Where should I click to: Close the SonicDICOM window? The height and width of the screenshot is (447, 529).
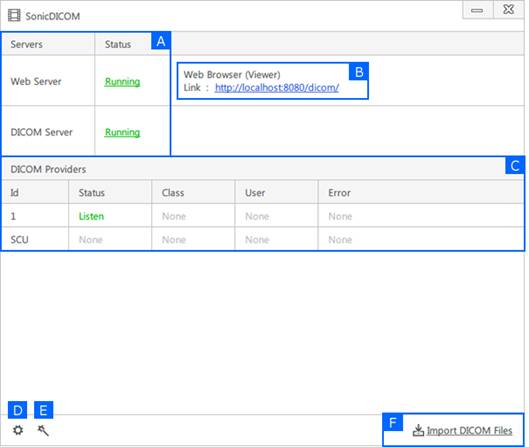pos(508,10)
